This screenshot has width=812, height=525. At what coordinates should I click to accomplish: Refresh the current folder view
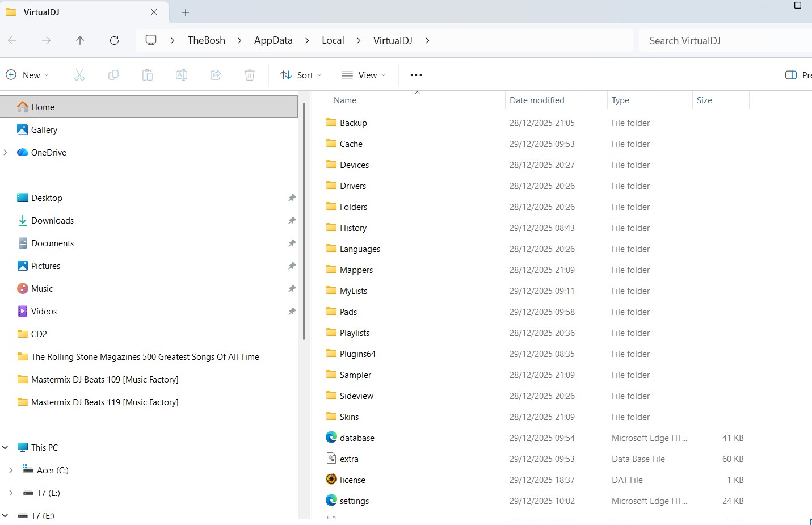click(114, 40)
